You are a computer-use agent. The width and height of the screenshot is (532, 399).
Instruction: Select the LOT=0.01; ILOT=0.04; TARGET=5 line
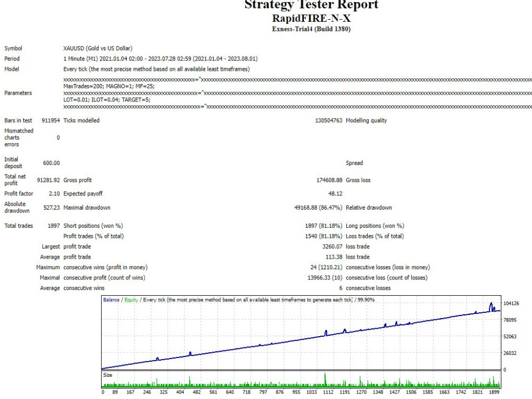107,100
